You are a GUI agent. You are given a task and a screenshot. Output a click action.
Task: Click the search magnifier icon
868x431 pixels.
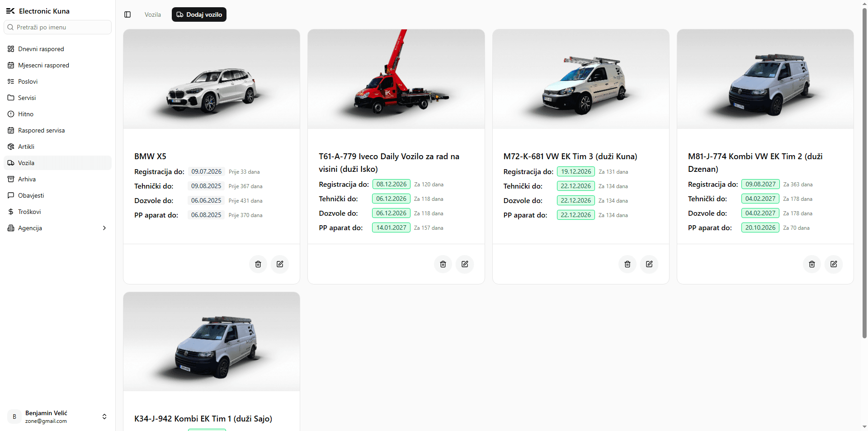(x=11, y=27)
